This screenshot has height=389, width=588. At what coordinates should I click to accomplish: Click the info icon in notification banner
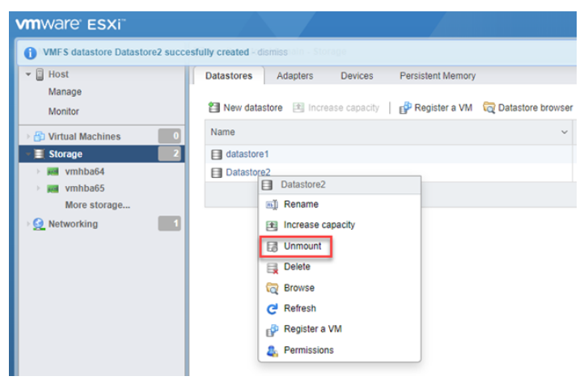coord(31,53)
